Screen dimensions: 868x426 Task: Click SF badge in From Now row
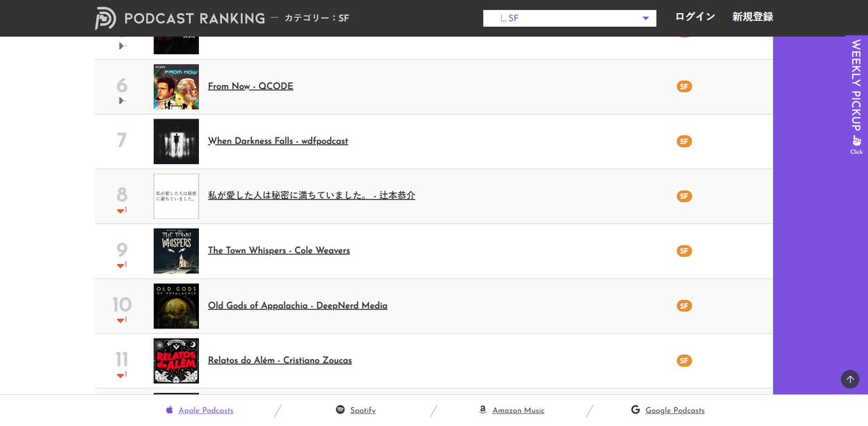[684, 87]
